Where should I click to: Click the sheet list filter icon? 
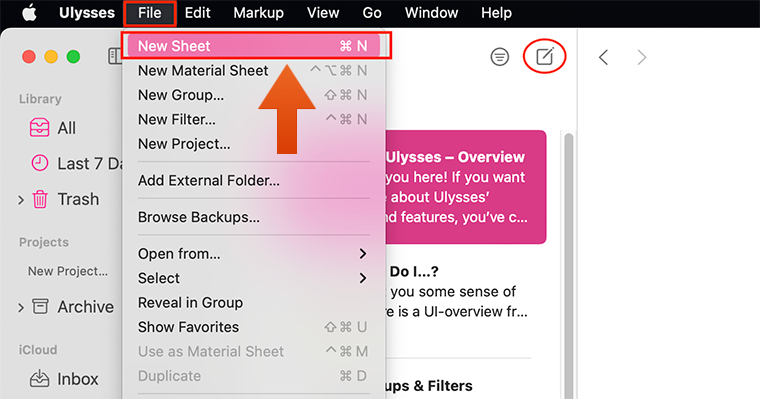coord(500,57)
